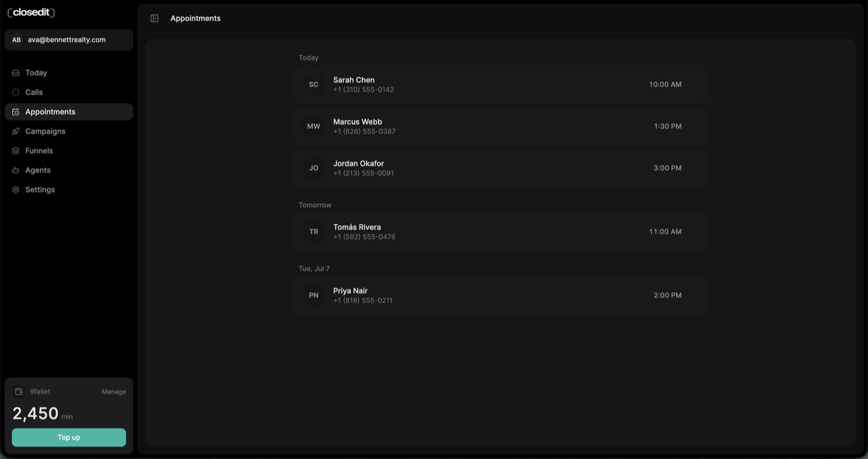The height and width of the screenshot is (459, 868).
Task: Click the PN avatar for Priya Nair
Action: [x=314, y=295]
